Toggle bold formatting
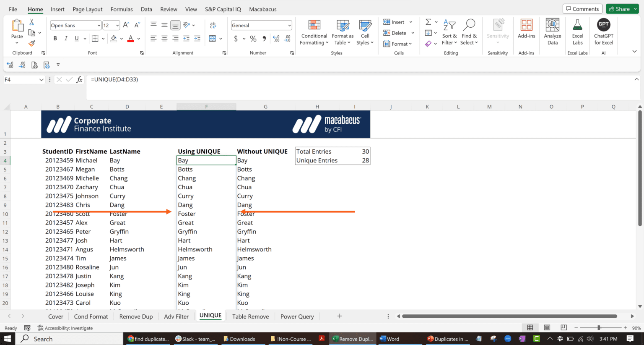 coord(55,38)
